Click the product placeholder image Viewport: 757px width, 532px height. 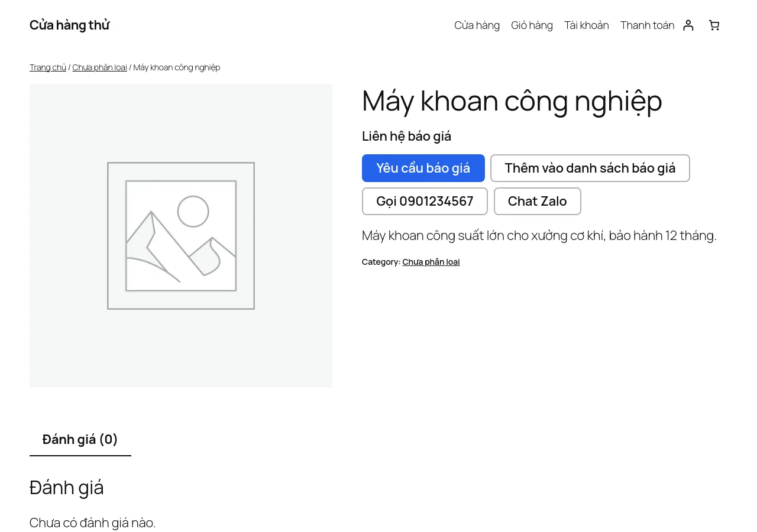point(181,236)
